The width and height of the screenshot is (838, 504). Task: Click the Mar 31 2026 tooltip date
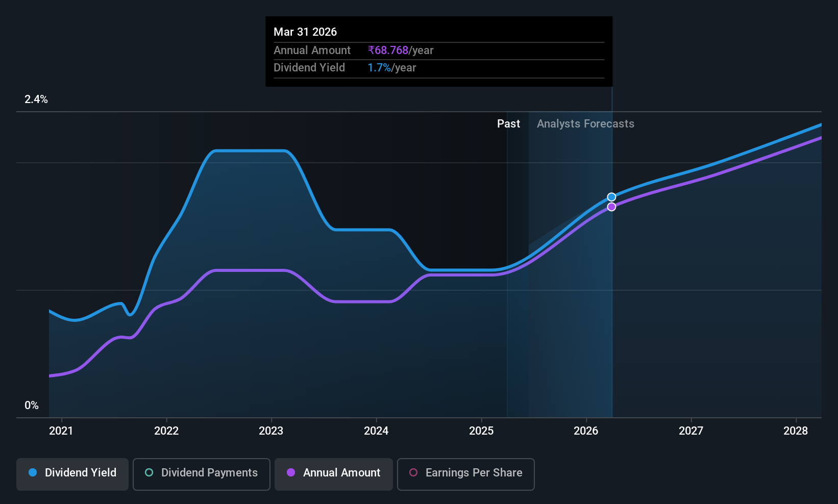point(305,32)
